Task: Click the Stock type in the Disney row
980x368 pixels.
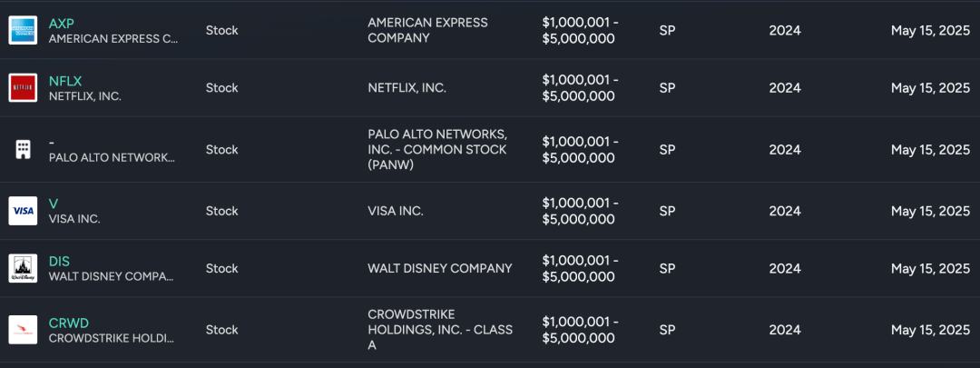Action: pos(222,268)
